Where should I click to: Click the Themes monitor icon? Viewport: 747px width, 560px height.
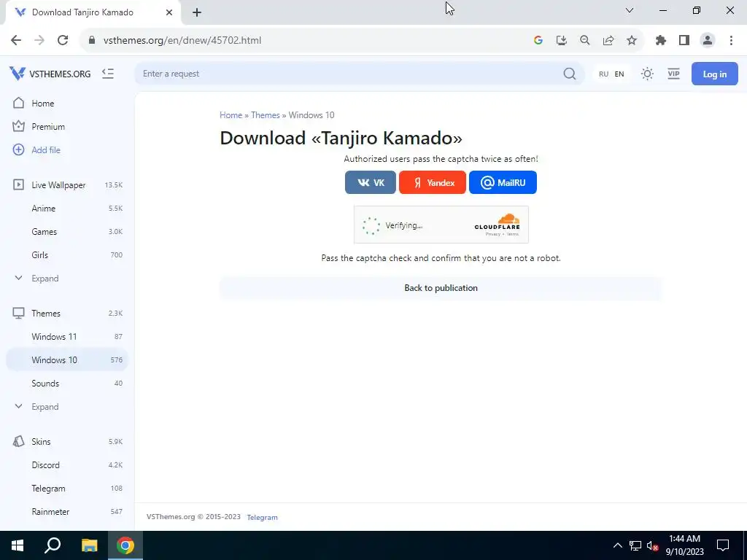pyautogui.click(x=18, y=313)
